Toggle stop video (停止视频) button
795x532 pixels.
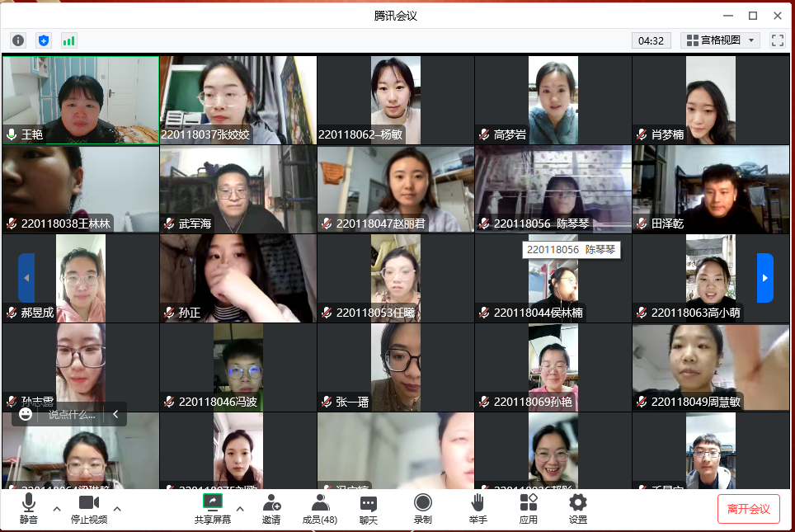pos(89,508)
